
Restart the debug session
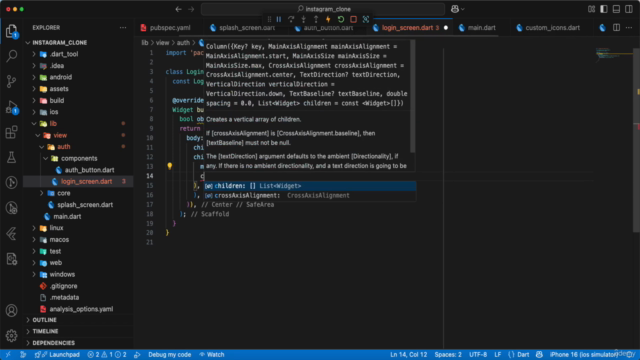pyautogui.click(x=341, y=19)
